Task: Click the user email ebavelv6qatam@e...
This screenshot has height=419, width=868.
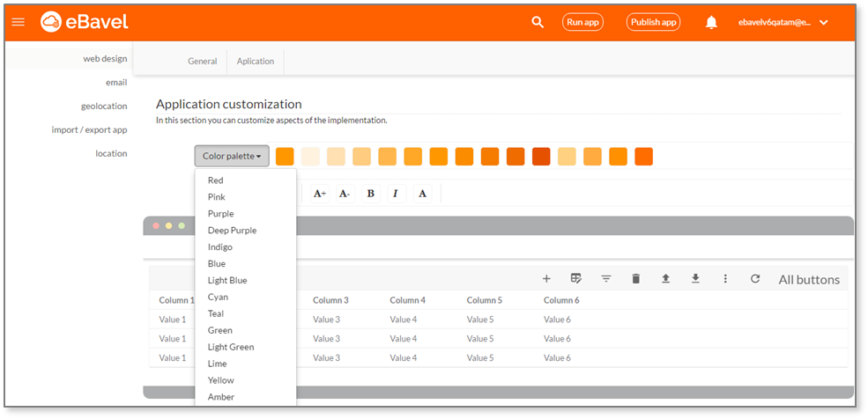Action: [774, 23]
